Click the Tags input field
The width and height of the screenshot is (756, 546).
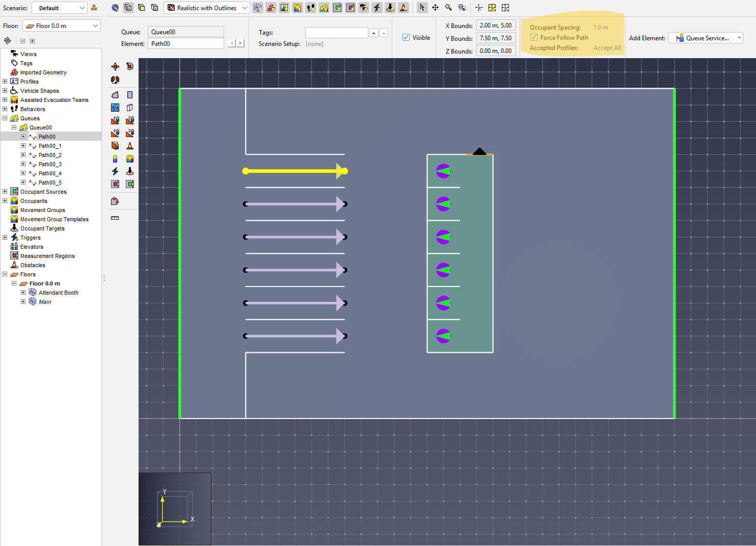tap(336, 33)
